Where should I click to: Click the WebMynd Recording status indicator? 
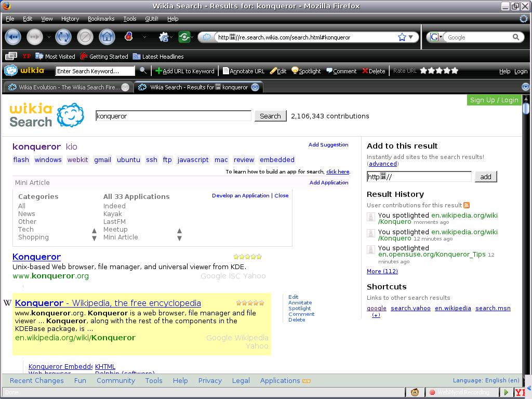click(459, 392)
